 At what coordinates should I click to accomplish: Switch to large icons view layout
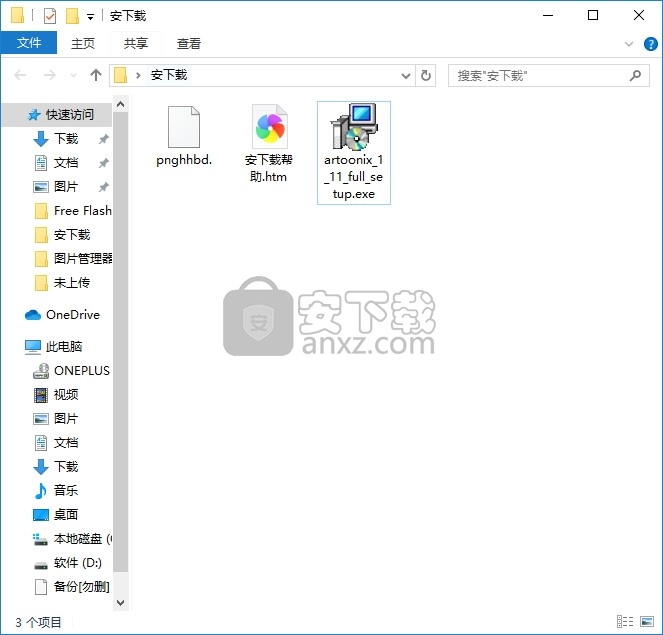647,621
